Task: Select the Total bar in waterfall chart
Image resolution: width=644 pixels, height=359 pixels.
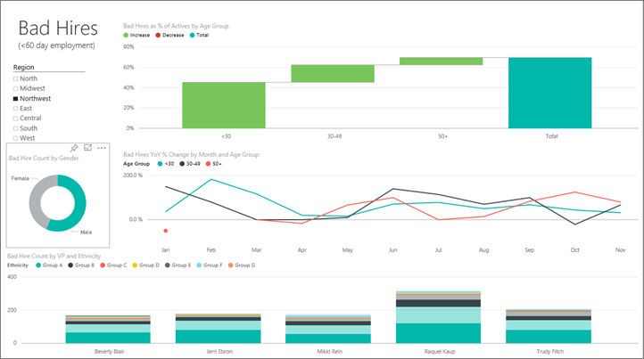Action: pyautogui.click(x=550, y=93)
